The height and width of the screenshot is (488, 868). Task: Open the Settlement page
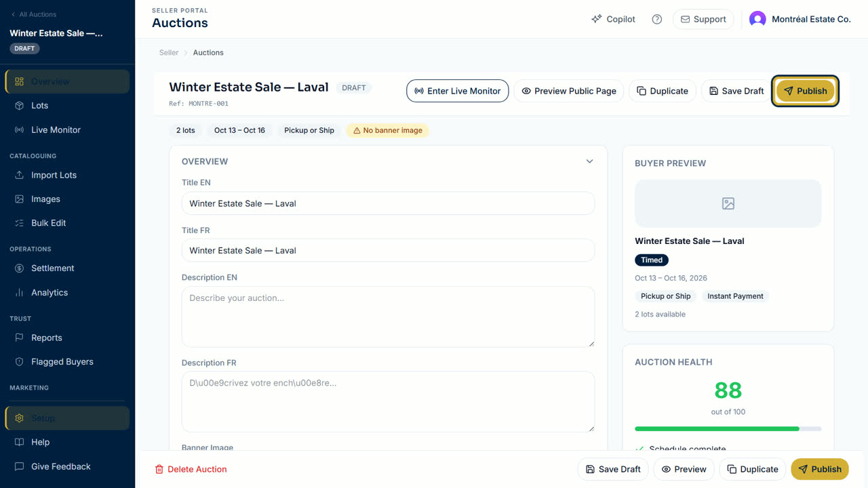point(67,268)
